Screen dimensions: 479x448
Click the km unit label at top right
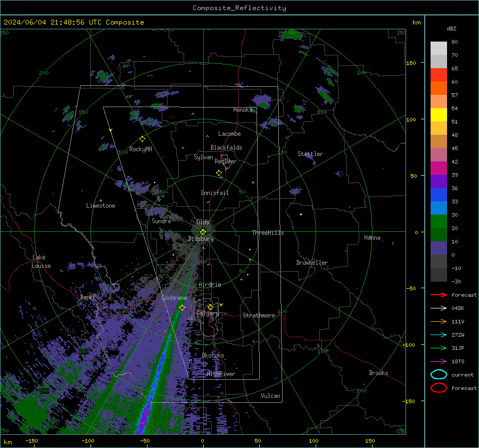(416, 22)
